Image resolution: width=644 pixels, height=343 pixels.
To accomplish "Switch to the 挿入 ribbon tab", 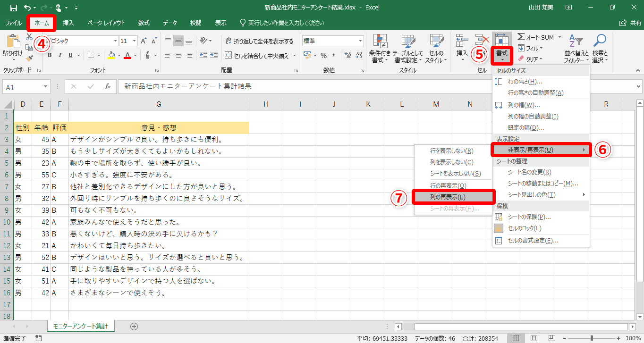I will [68, 23].
